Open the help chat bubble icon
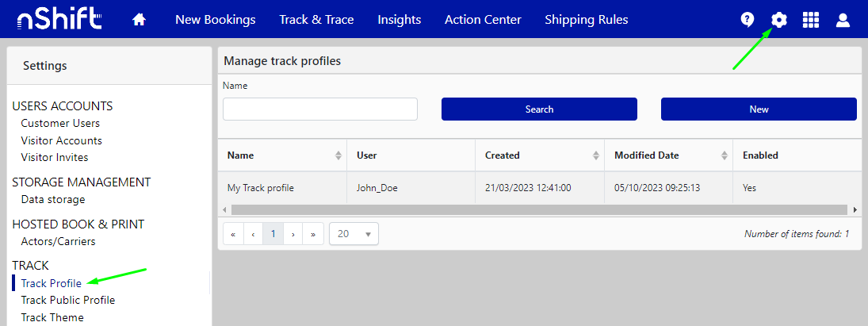The height and width of the screenshot is (326, 868). click(747, 20)
